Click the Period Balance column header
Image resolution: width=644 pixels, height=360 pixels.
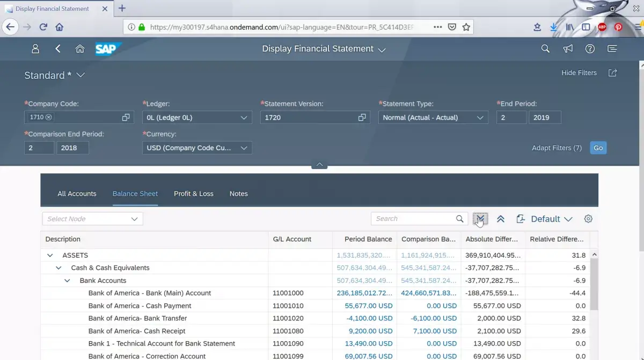pyautogui.click(x=364, y=239)
